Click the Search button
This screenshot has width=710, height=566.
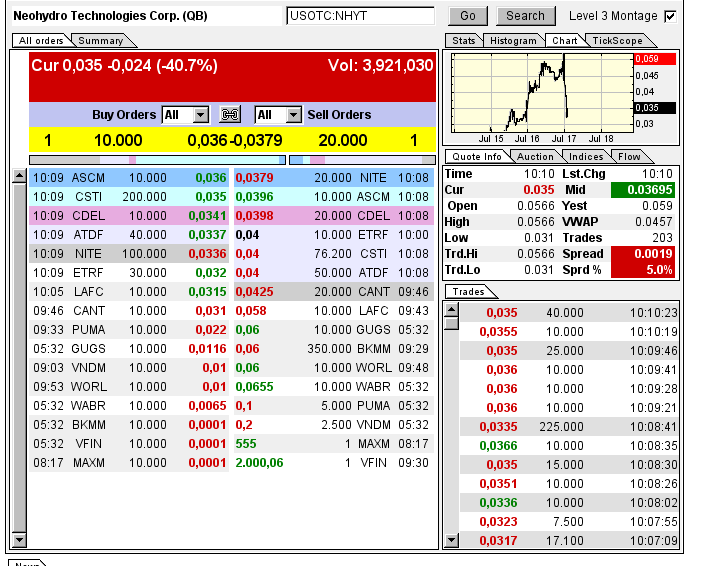click(x=525, y=16)
